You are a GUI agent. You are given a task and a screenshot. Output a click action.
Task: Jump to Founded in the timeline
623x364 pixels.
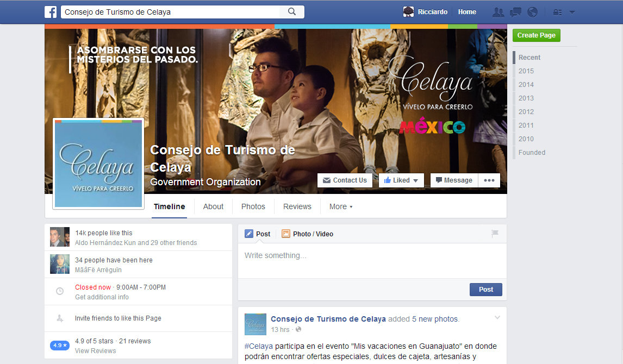point(532,153)
